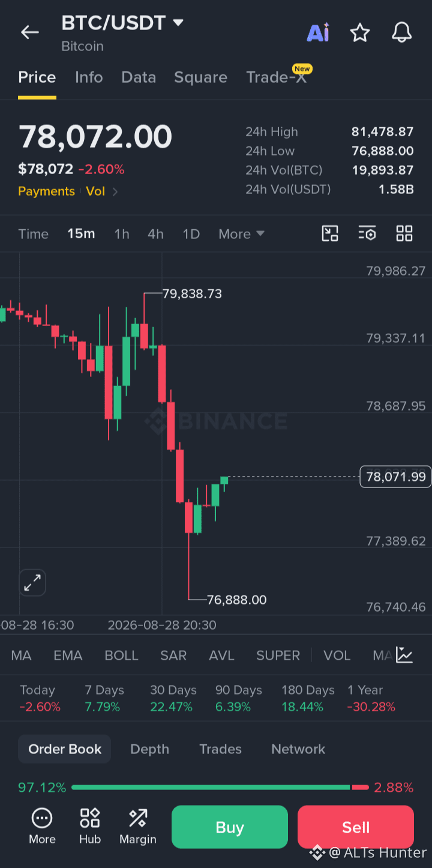Image resolution: width=432 pixels, height=868 pixels.
Task: Toggle the BOLL indicator
Action: pos(121,656)
